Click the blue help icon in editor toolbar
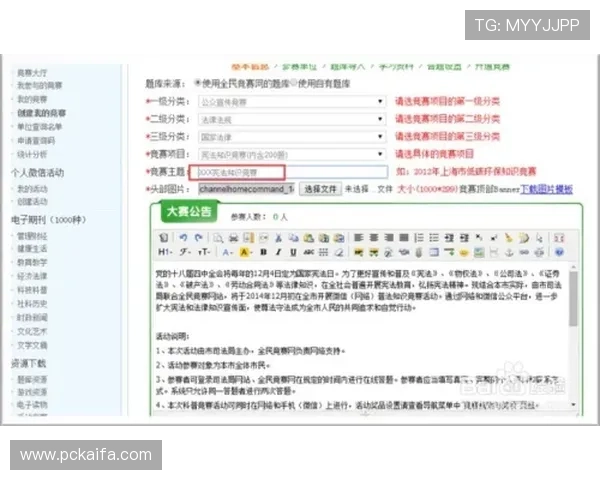 tap(560, 252)
